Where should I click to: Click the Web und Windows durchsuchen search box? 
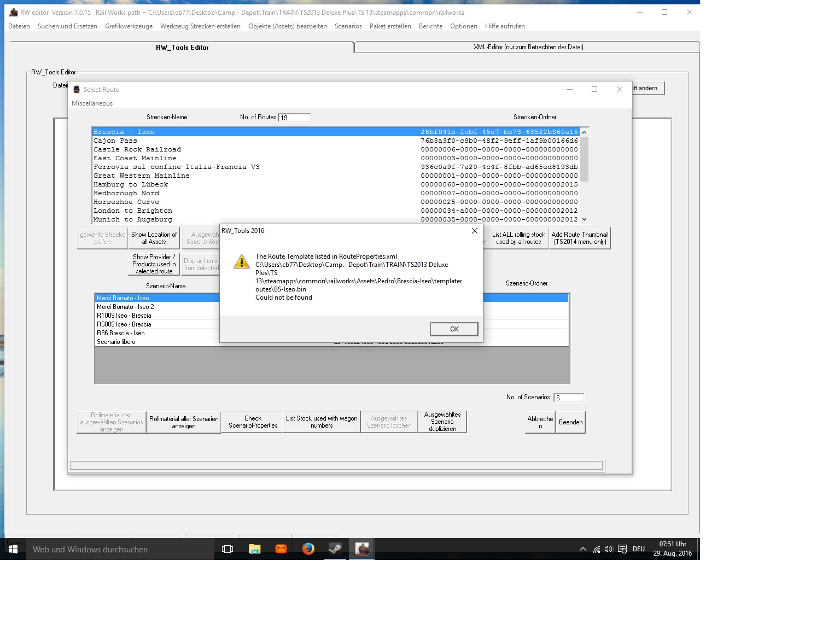(120, 549)
